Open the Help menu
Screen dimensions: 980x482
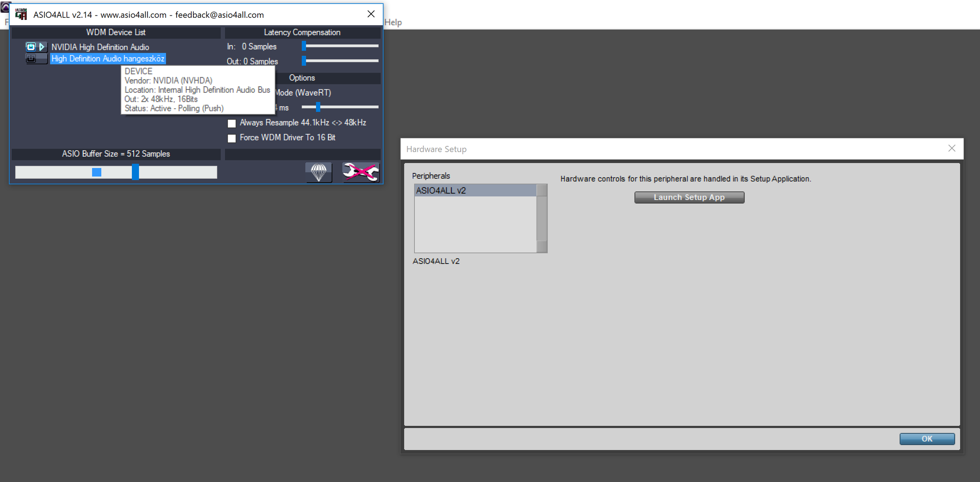tap(393, 22)
